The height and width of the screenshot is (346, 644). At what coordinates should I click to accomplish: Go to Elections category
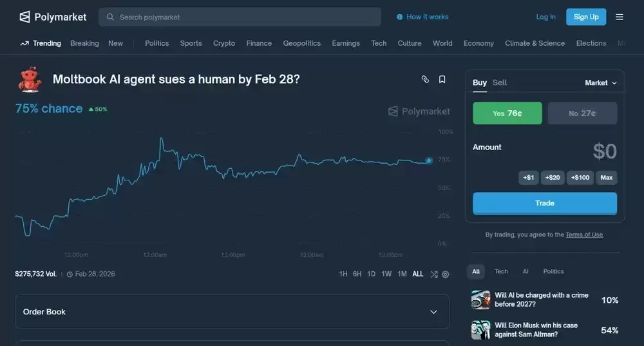point(591,43)
